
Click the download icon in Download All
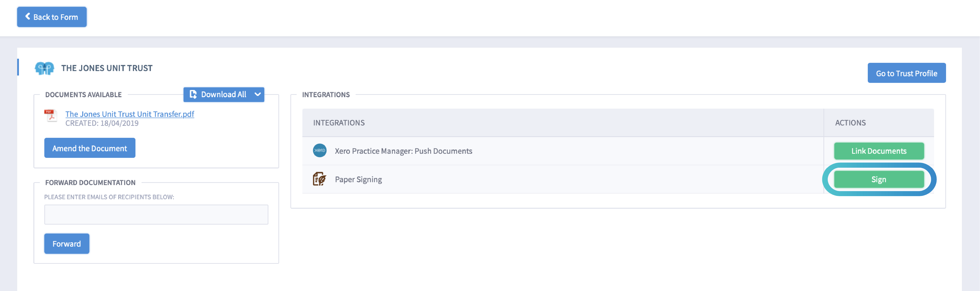click(x=193, y=94)
